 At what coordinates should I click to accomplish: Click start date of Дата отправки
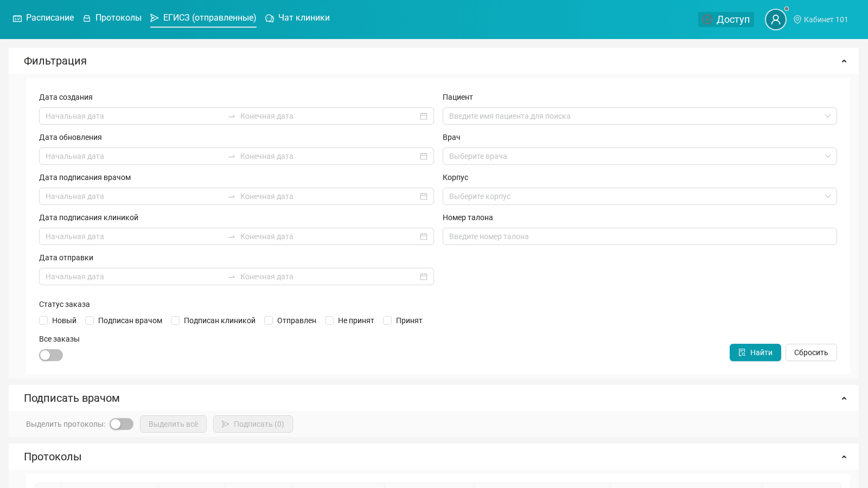(133, 277)
